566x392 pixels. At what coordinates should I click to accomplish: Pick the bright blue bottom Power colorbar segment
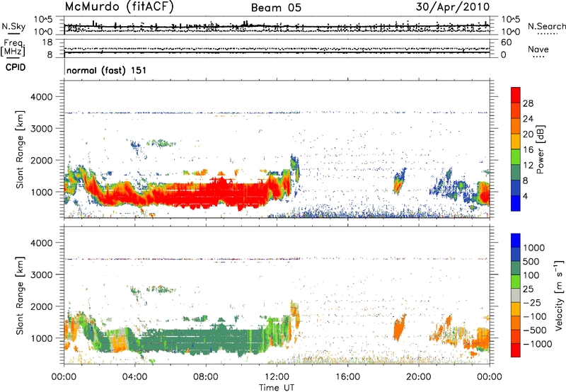point(516,204)
